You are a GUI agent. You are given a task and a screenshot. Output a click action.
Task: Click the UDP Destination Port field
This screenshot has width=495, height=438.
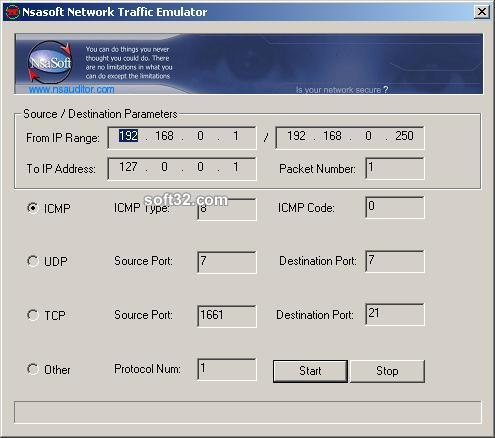(x=395, y=261)
